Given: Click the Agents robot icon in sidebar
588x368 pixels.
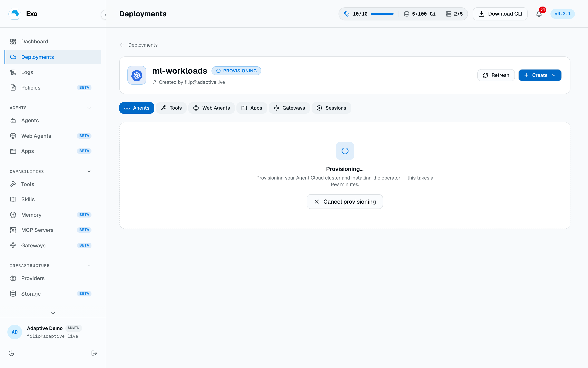Looking at the screenshot, I should pos(13,120).
